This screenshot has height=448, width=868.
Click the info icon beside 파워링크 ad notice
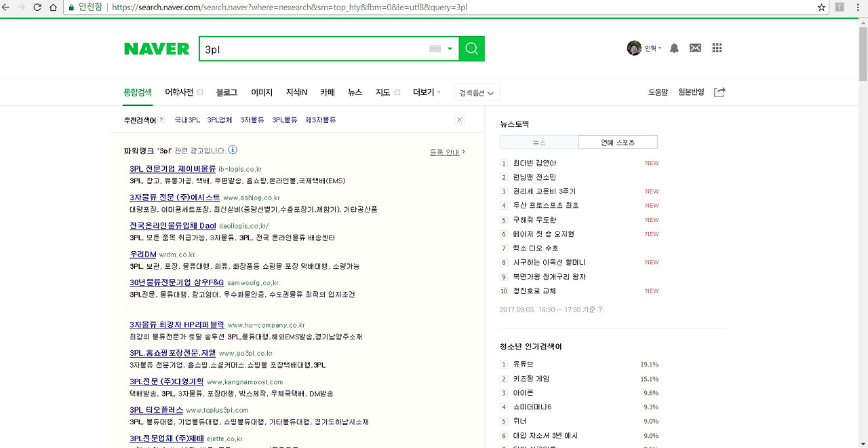point(233,150)
